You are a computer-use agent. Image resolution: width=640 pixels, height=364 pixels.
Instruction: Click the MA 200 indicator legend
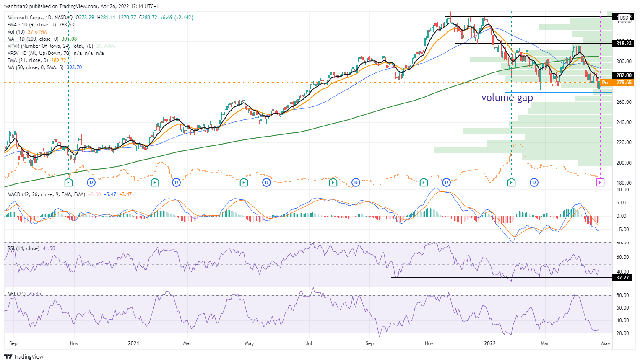pos(42,39)
